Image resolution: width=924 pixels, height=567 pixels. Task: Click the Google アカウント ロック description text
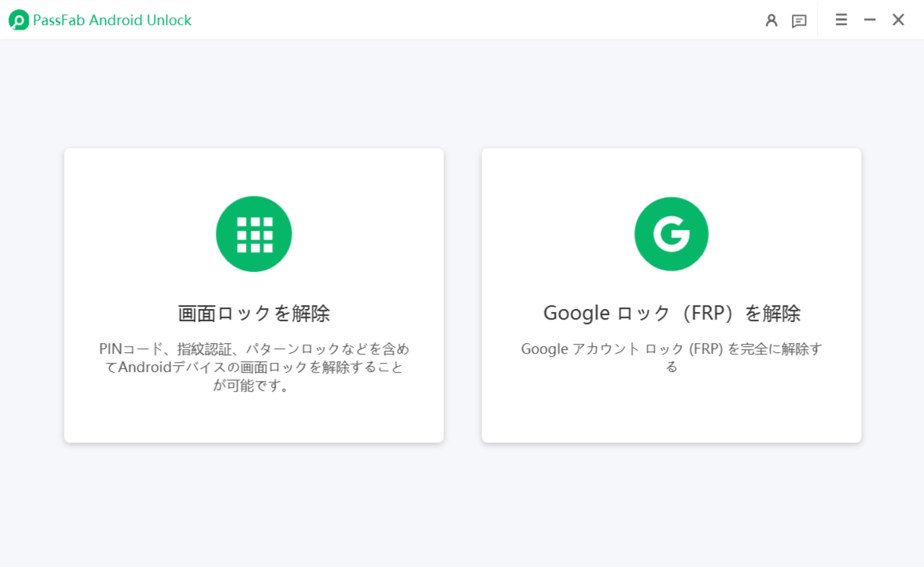point(671,349)
